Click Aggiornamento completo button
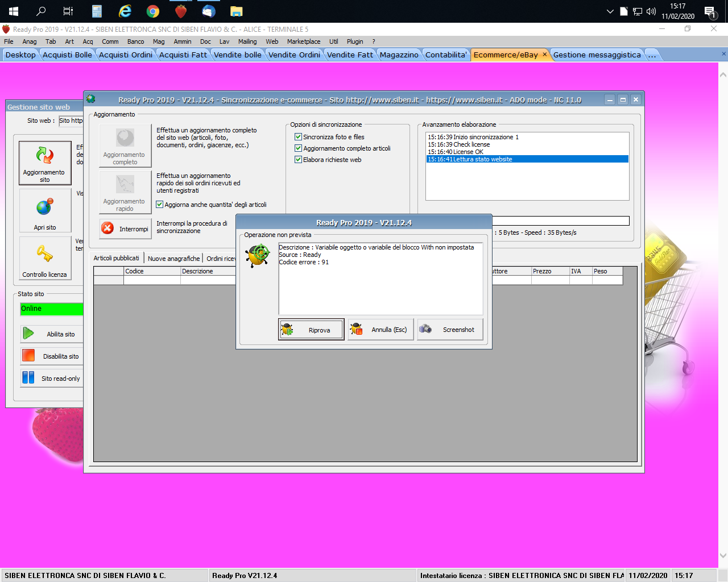This screenshot has height=582, width=728. (125, 145)
